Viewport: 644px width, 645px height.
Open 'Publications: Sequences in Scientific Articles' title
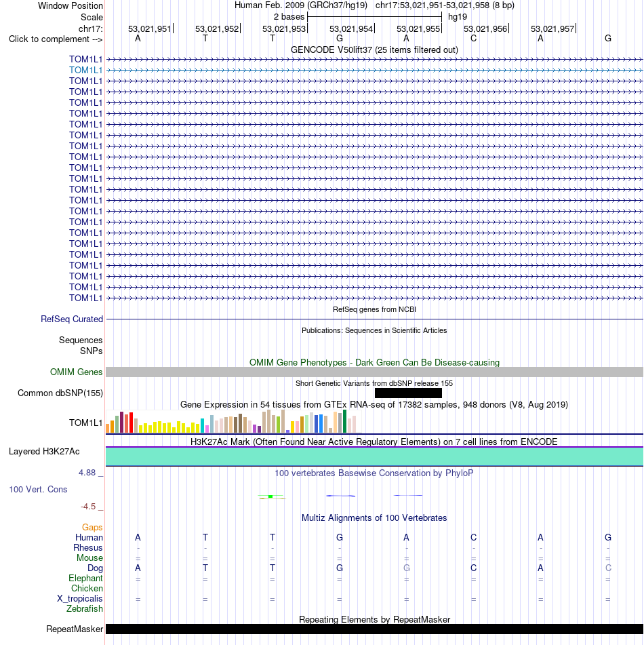click(374, 330)
